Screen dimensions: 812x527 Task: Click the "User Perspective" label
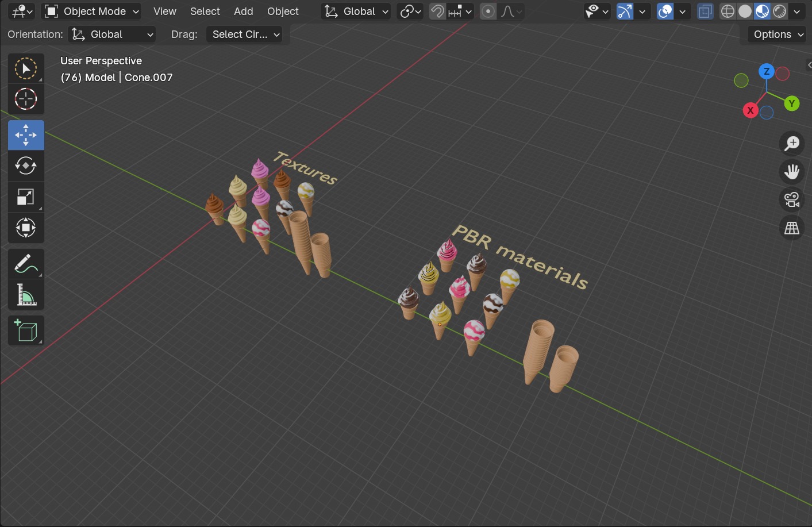click(x=101, y=61)
